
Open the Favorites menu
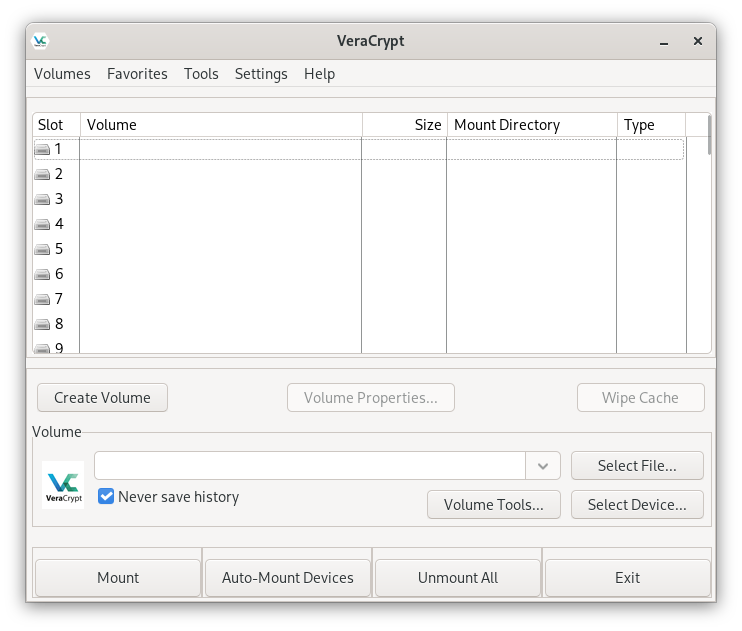click(x=137, y=74)
